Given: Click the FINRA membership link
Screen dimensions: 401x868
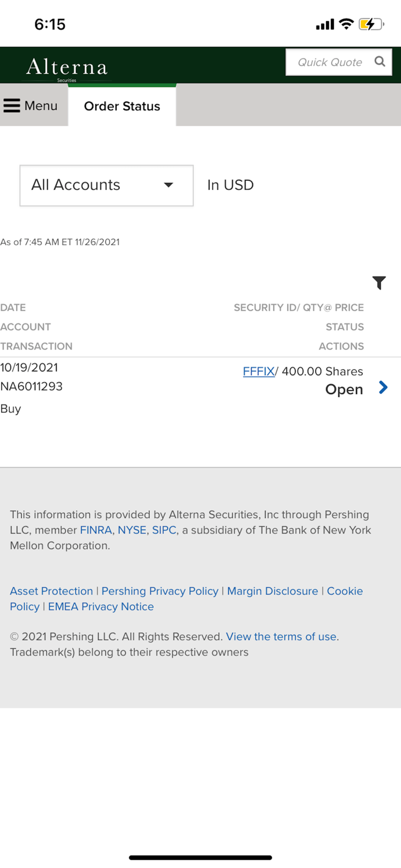Looking at the screenshot, I should 95,530.
